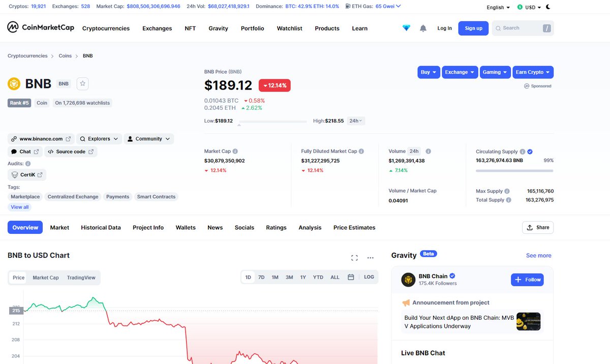Select 1Y chart range
Image resolution: width=610 pixels, height=364 pixels.
[303, 277]
